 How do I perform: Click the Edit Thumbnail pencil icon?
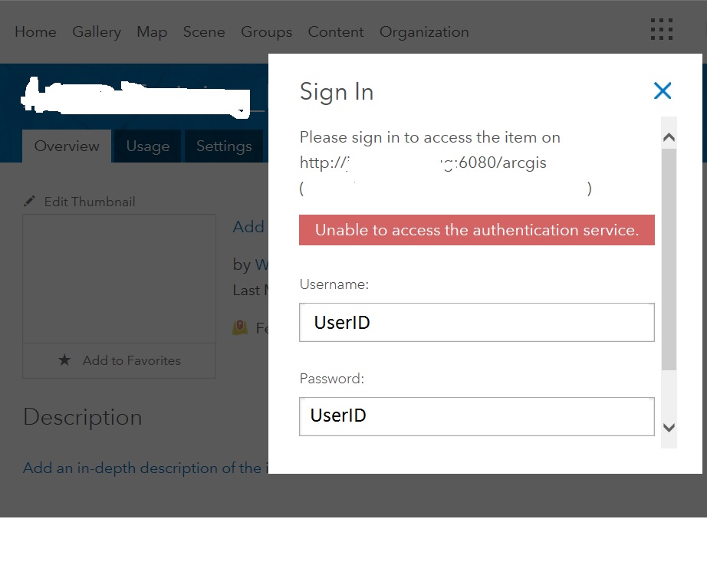tap(30, 202)
